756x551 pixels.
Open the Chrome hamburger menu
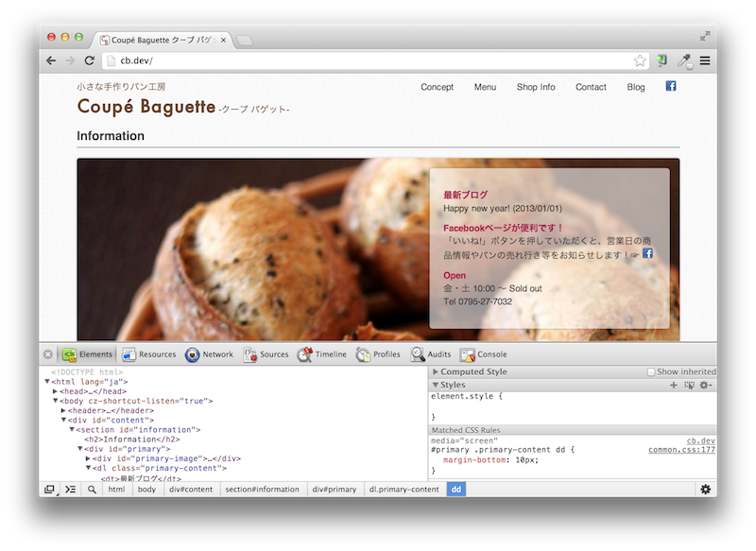click(x=705, y=60)
